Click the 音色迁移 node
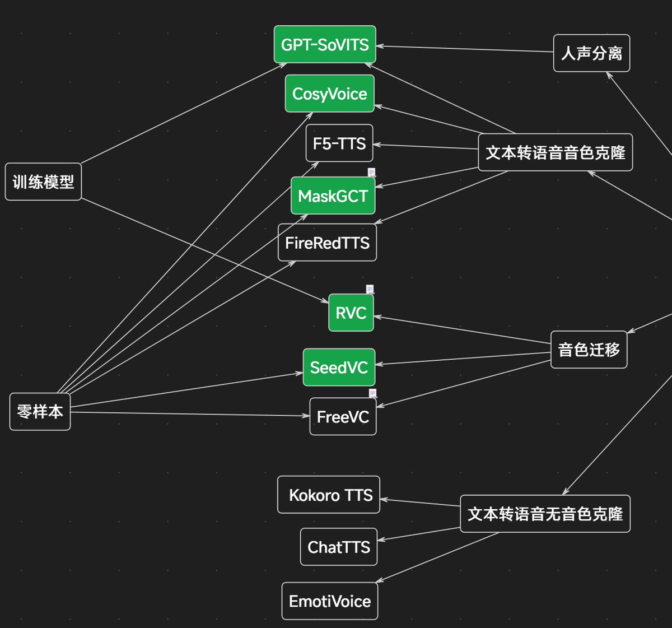The image size is (672, 628). (589, 350)
